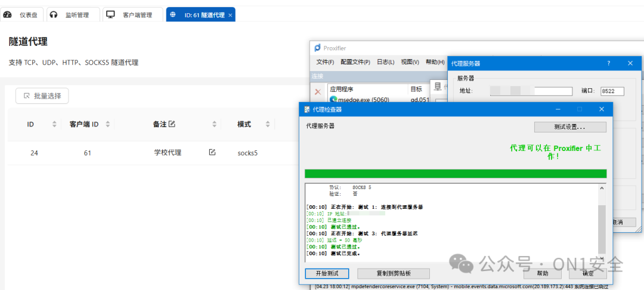Open the 监听管理 tab
The image size is (644, 290).
point(73,15)
